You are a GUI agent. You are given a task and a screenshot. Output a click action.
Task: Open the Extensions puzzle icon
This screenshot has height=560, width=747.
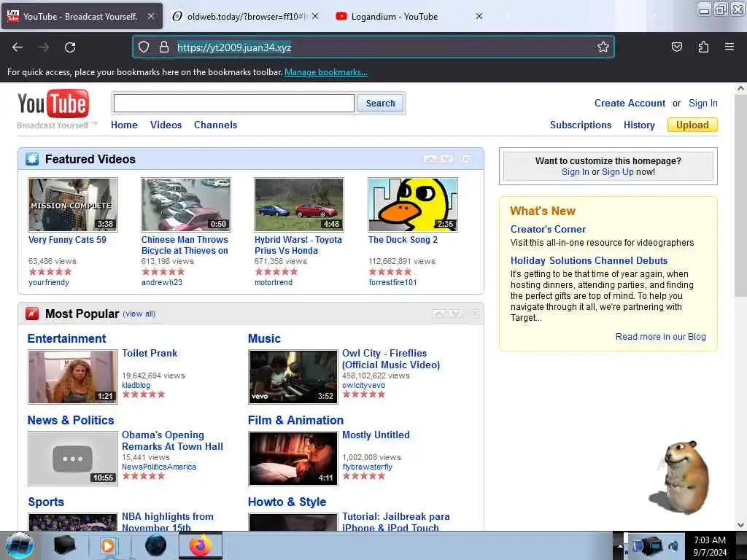pyautogui.click(x=703, y=47)
